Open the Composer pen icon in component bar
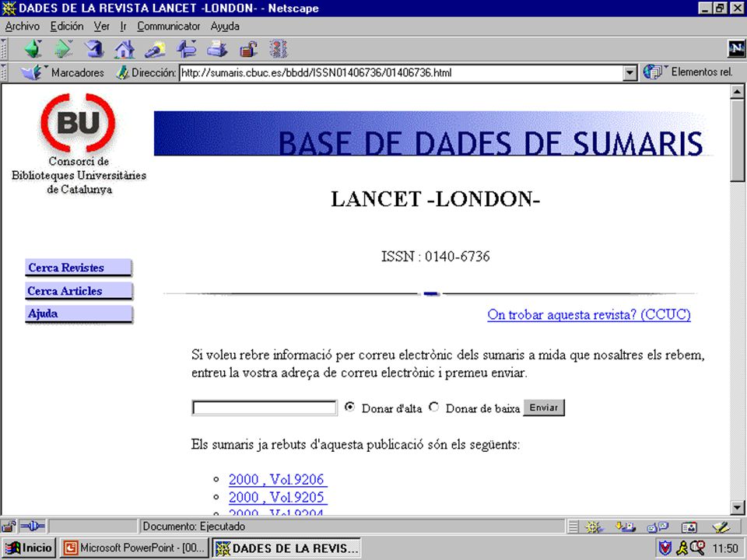Image resolution: width=747 pixels, height=560 pixels. (721, 527)
